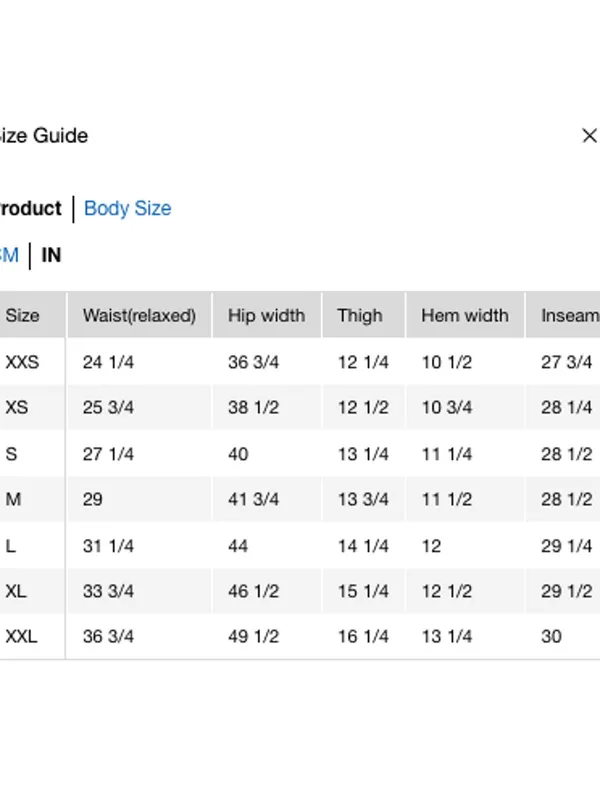Click the Waist(relaxed) column header
Image resolution: width=600 pixels, height=798 pixels.
point(139,315)
